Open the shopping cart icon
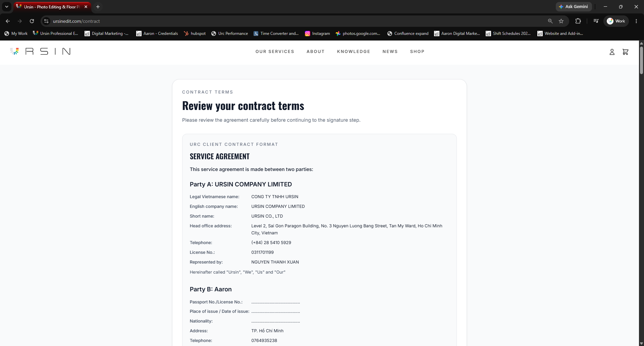The height and width of the screenshot is (346, 644). [x=625, y=52]
